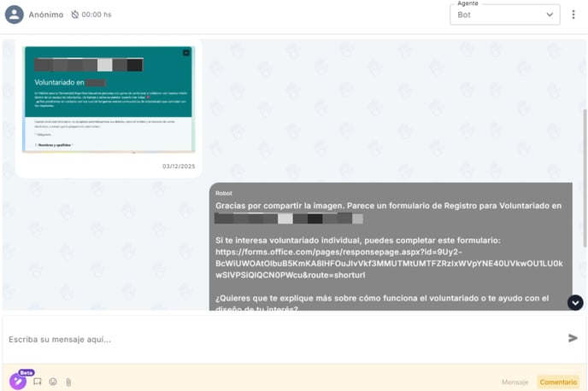Switch to Comentario mode
Viewport: 588px width, 391px height.
click(x=558, y=382)
